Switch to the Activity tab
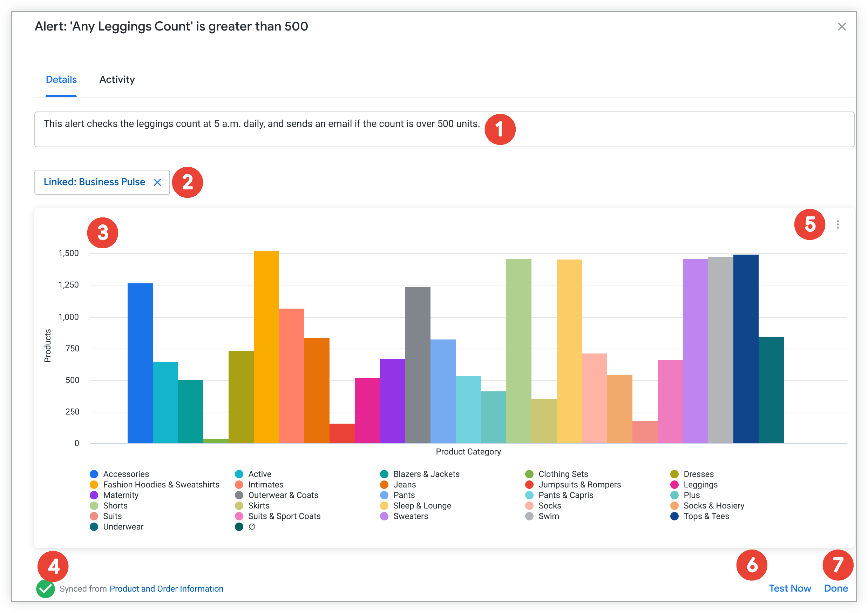This screenshot has height=613, width=868. tap(117, 79)
